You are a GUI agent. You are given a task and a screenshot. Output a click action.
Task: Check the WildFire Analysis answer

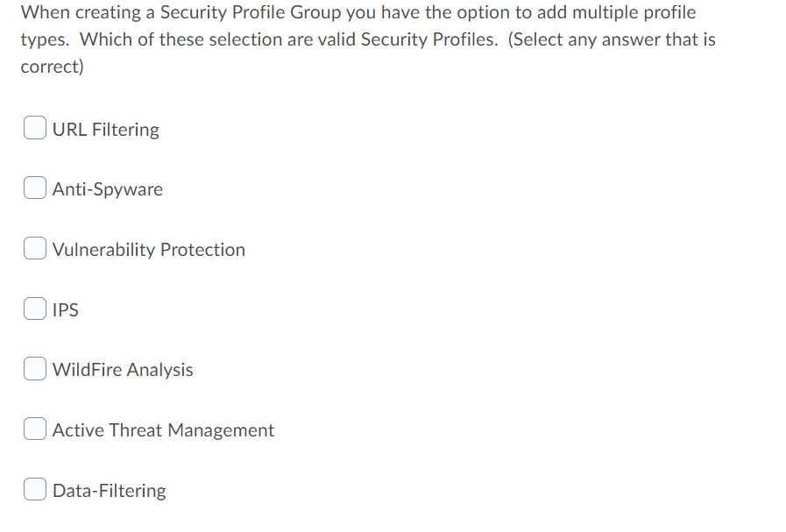coord(34,368)
